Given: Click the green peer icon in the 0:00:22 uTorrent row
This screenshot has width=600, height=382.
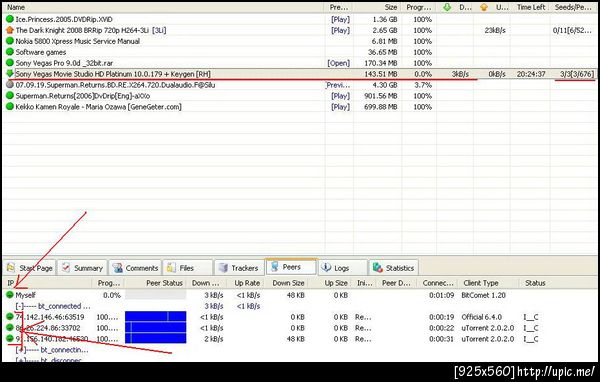Looking at the screenshot, I should [10, 328].
